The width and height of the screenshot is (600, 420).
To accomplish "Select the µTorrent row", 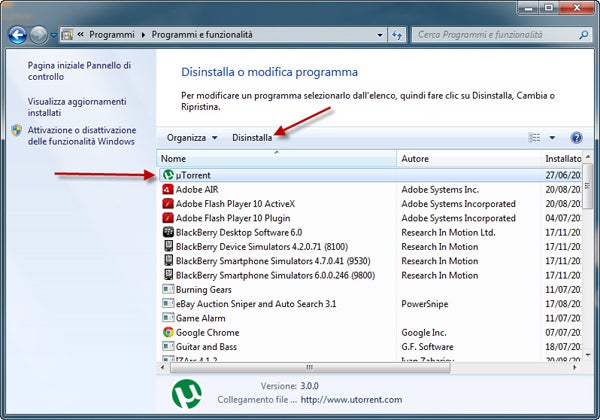I will pos(370,175).
